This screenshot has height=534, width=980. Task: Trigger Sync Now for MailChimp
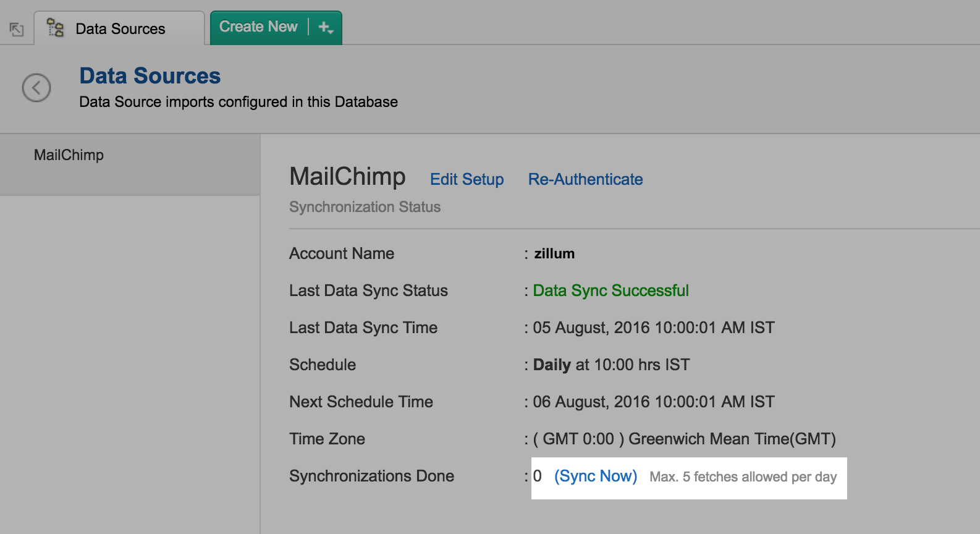(595, 477)
